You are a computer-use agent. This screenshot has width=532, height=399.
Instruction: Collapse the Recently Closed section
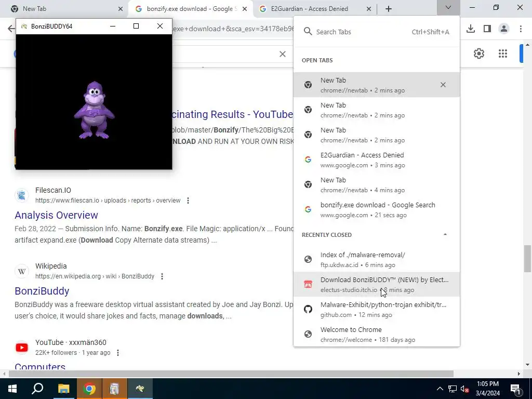[445, 234]
